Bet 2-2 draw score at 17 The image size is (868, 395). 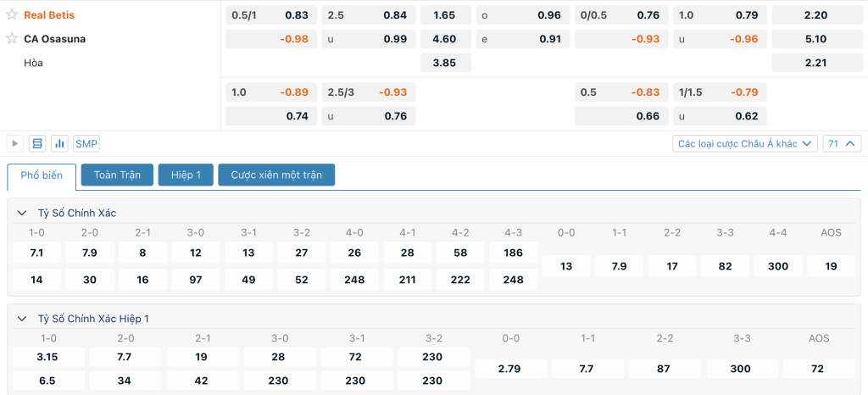coord(672,266)
